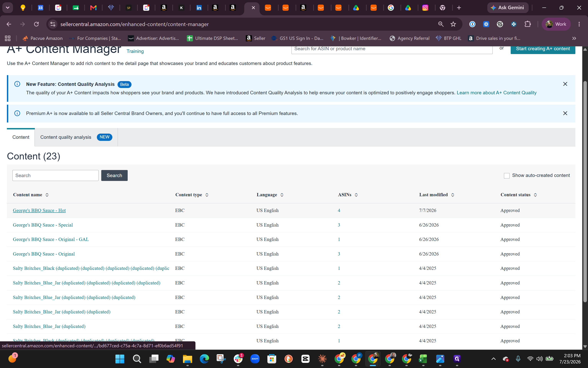588x368 pixels.
Task: Open the Training link
Action: [135, 51]
